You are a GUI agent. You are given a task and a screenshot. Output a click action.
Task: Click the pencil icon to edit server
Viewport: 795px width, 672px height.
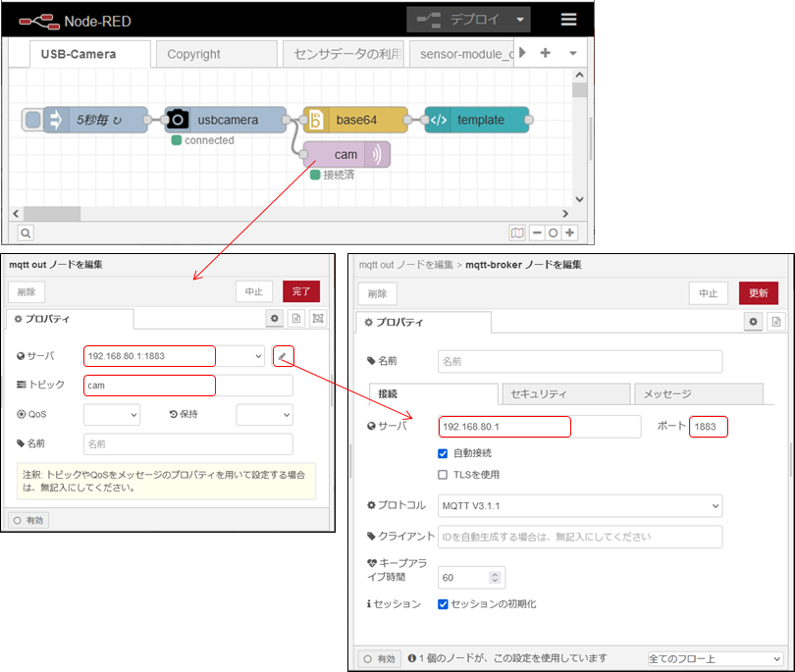[283, 356]
